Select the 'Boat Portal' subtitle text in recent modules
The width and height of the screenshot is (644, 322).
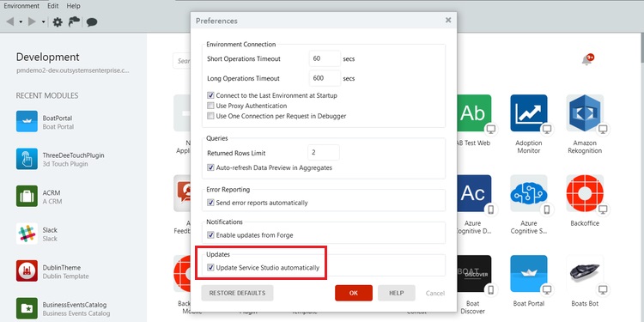coord(58,126)
